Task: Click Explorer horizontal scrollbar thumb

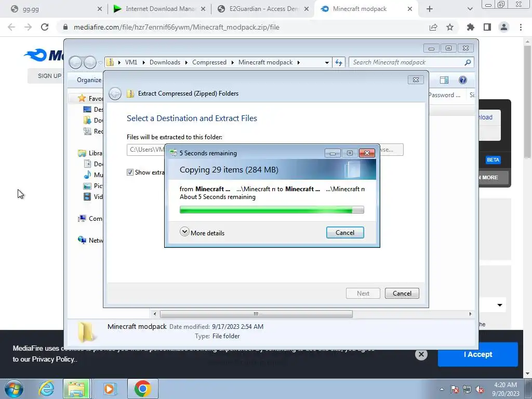Action: pyautogui.click(x=256, y=314)
